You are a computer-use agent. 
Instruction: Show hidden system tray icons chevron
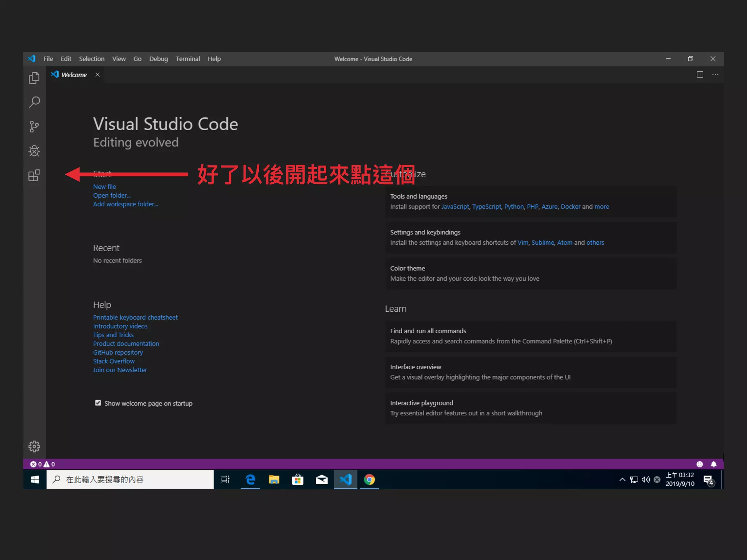tap(622, 479)
